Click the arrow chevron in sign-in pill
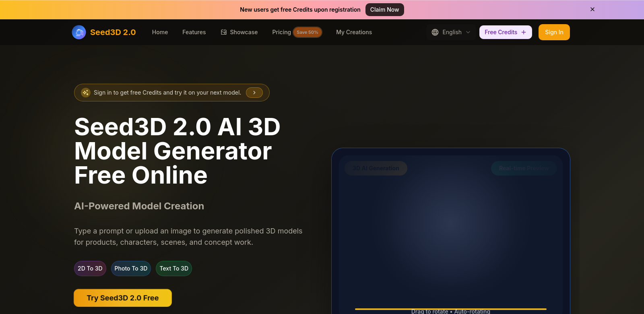644x314 pixels. click(254, 93)
